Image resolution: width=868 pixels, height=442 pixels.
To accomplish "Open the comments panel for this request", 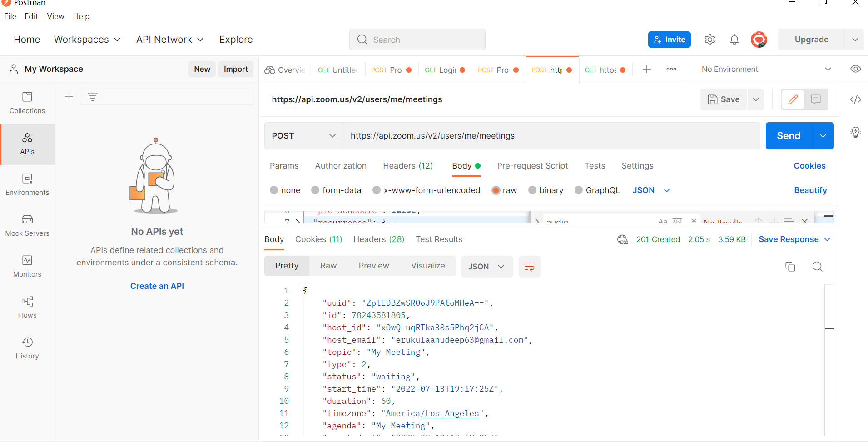I will pos(816,99).
